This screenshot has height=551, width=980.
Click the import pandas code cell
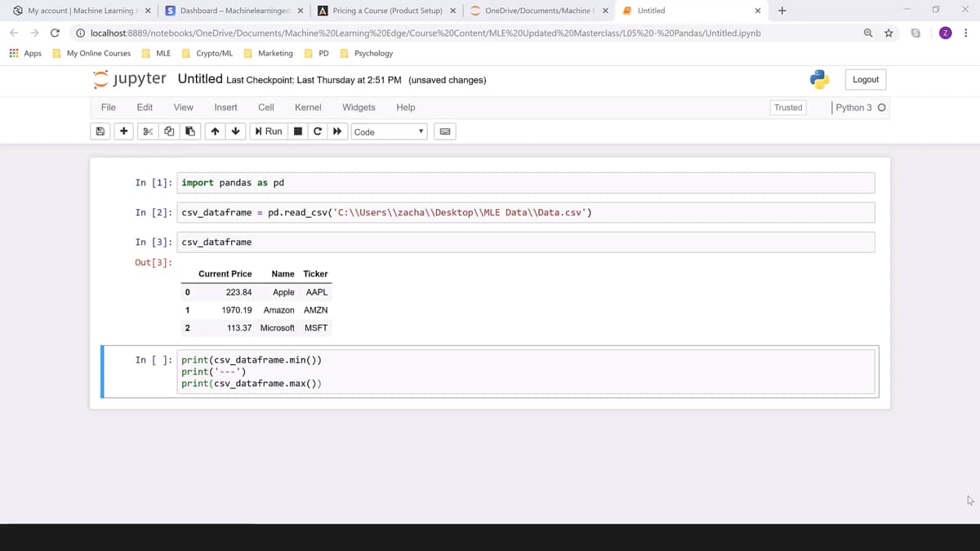click(526, 183)
